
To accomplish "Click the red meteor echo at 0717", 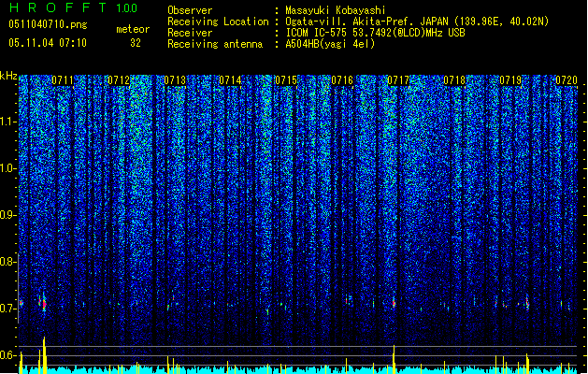I will (x=394, y=302).
